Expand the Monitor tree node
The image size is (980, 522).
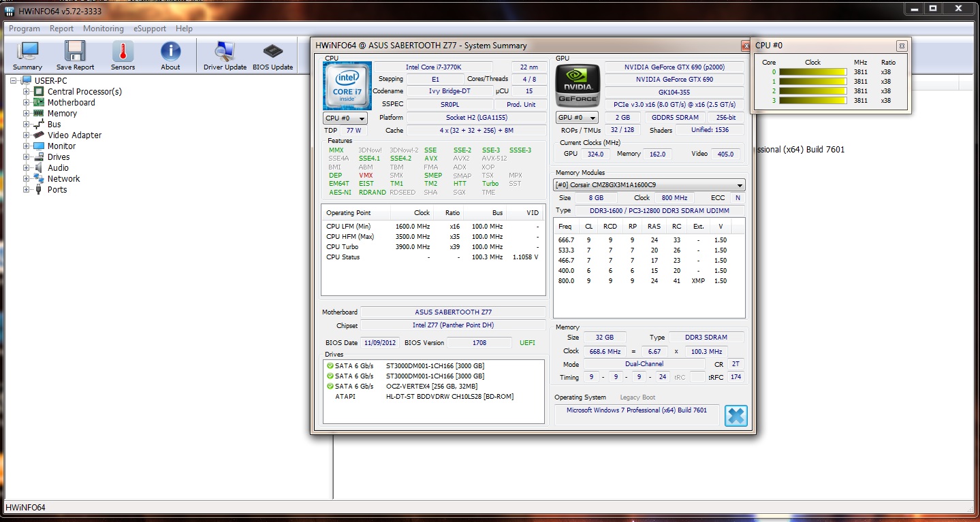pyautogui.click(x=26, y=146)
